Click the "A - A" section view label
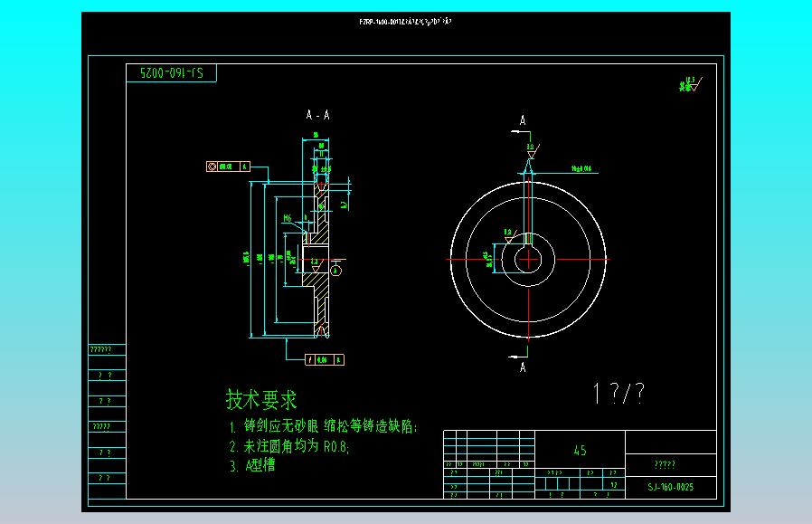812x524 pixels. point(318,115)
